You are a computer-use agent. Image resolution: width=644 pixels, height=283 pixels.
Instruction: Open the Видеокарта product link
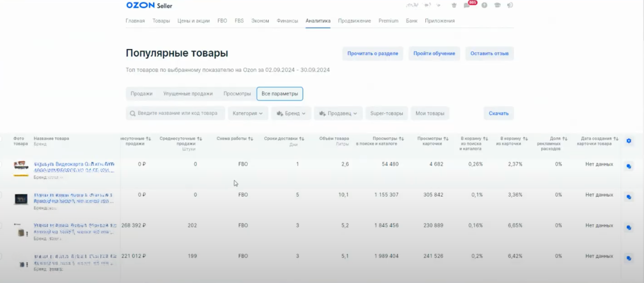[74, 167]
